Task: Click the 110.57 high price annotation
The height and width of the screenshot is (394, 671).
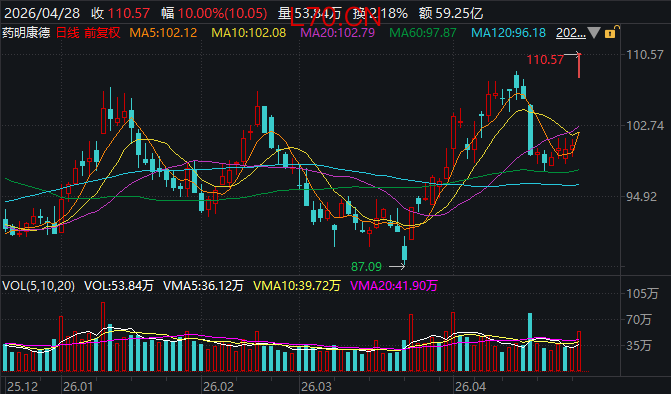Action: click(x=545, y=59)
